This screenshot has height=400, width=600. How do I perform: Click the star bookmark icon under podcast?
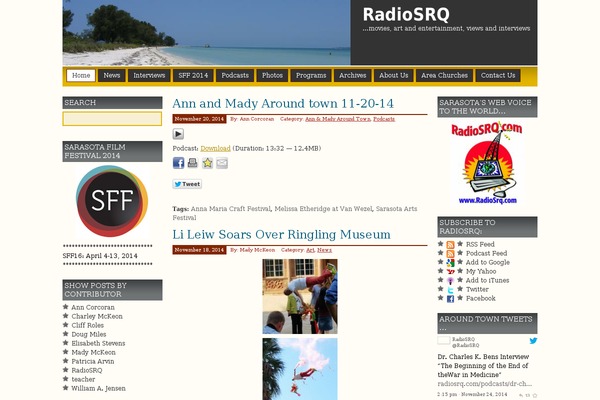click(207, 163)
